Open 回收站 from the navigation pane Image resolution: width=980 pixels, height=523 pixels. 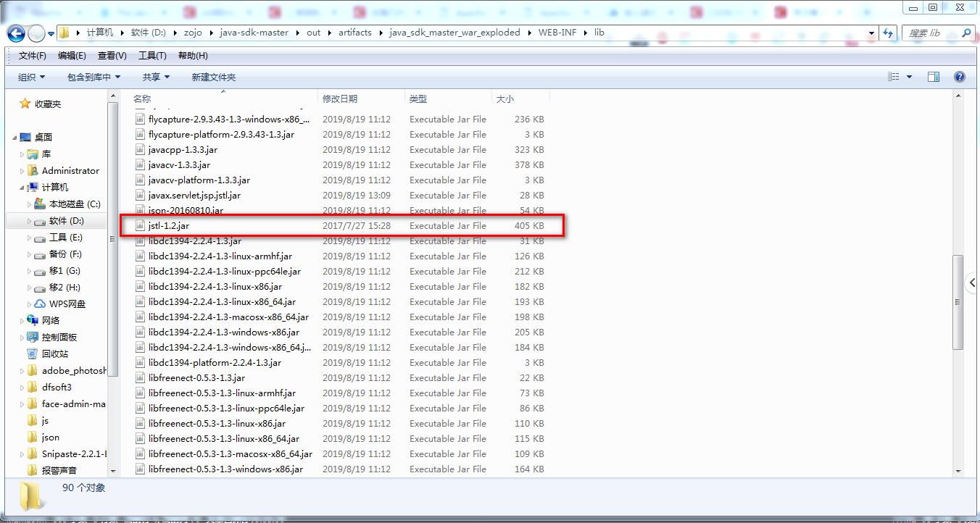coord(53,353)
